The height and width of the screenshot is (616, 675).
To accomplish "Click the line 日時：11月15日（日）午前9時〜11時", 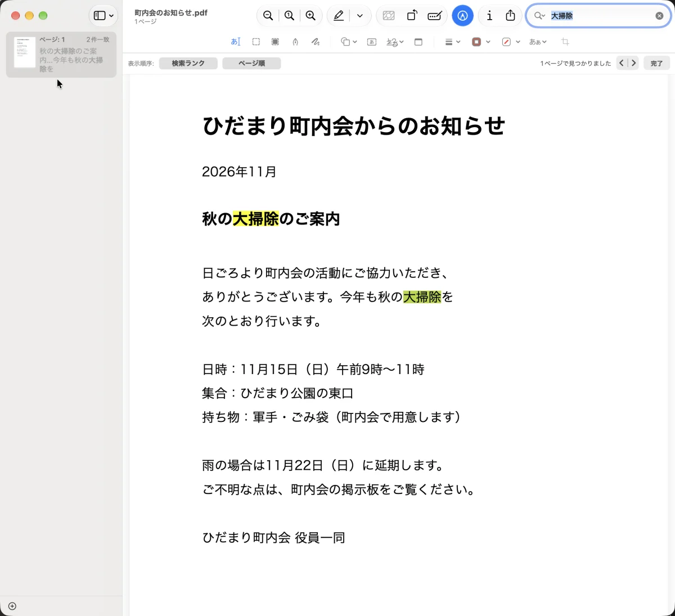I will [x=313, y=369].
